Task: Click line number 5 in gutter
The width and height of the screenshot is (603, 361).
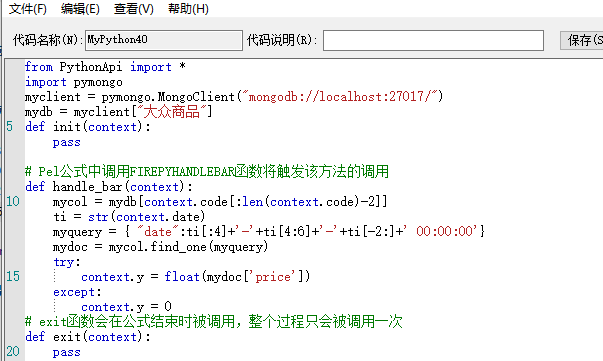Action: click(x=10, y=126)
